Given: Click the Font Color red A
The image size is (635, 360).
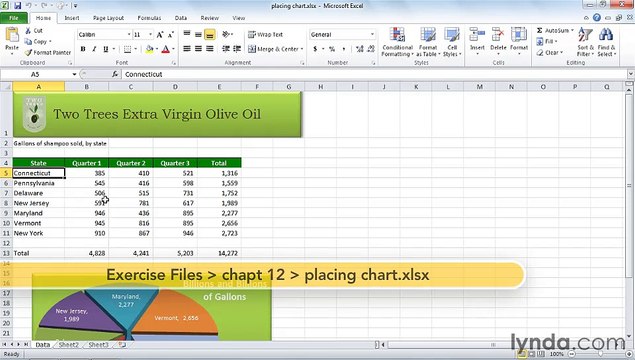Looking at the screenshot, I should 166,49.
